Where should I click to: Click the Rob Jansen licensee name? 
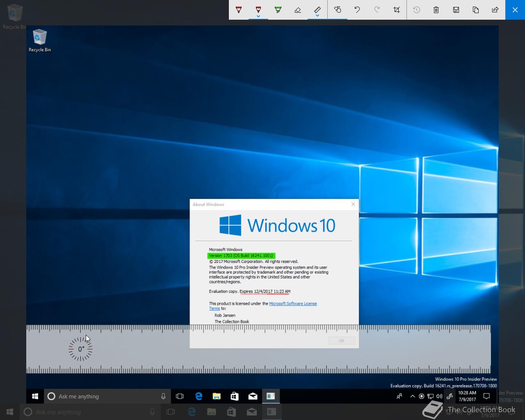225,315
